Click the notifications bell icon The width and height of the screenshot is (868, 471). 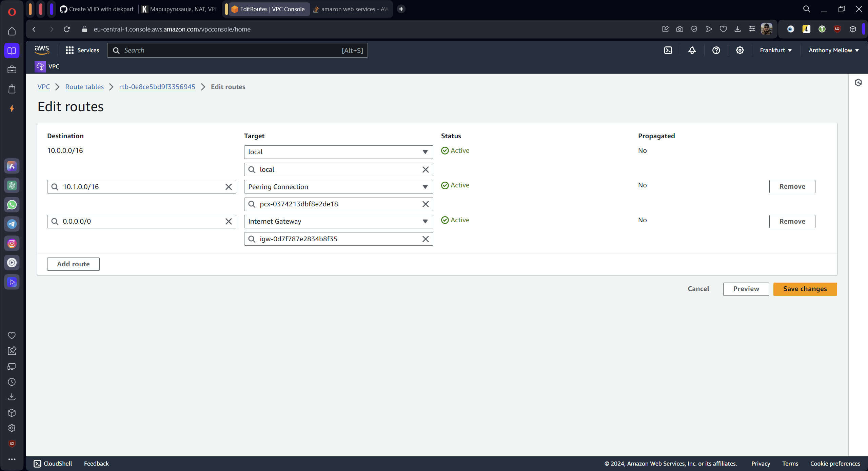tap(692, 50)
